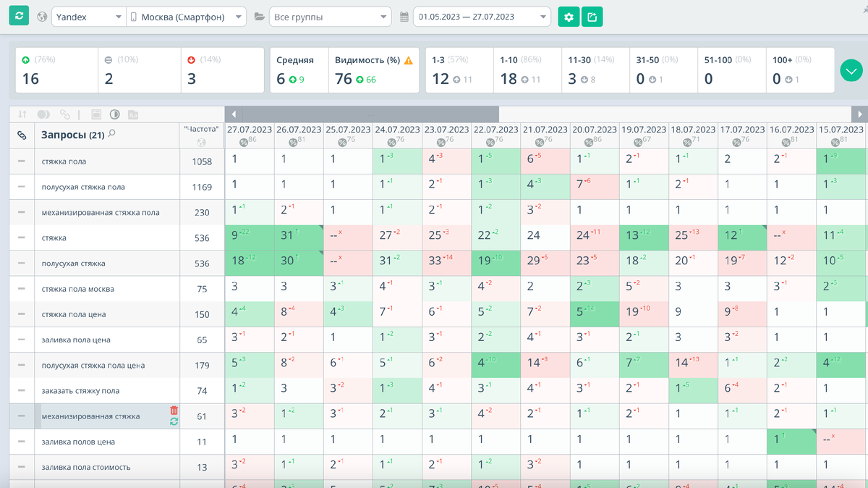Click the search magnifier next to Запросы
The width and height of the screenshot is (868, 488).
tap(111, 134)
